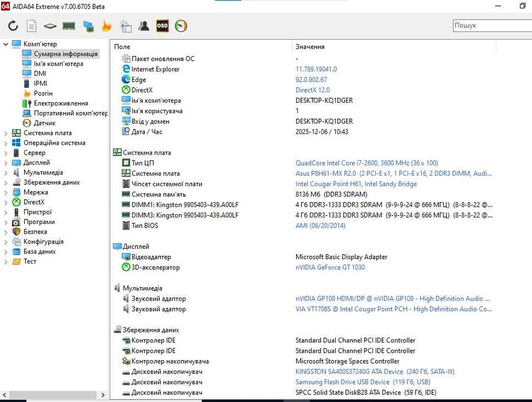
Task: Open the Report toolbar icon
Action: [31, 26]
